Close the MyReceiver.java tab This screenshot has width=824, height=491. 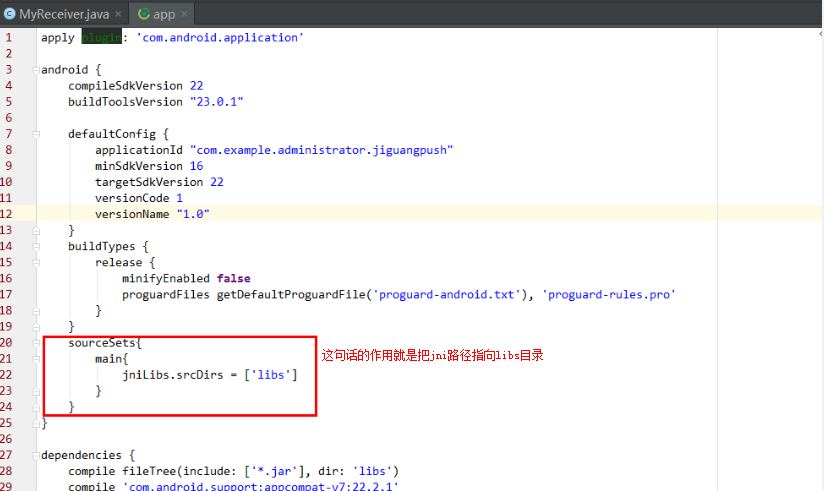[x=118, y=14]
